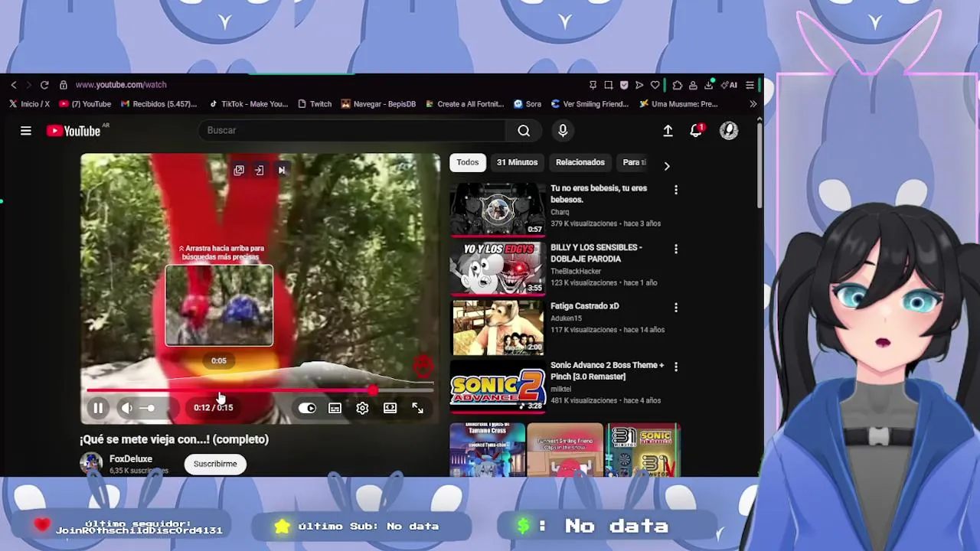
Task: Open the account avatar menu
Action: tap(729, 131)
